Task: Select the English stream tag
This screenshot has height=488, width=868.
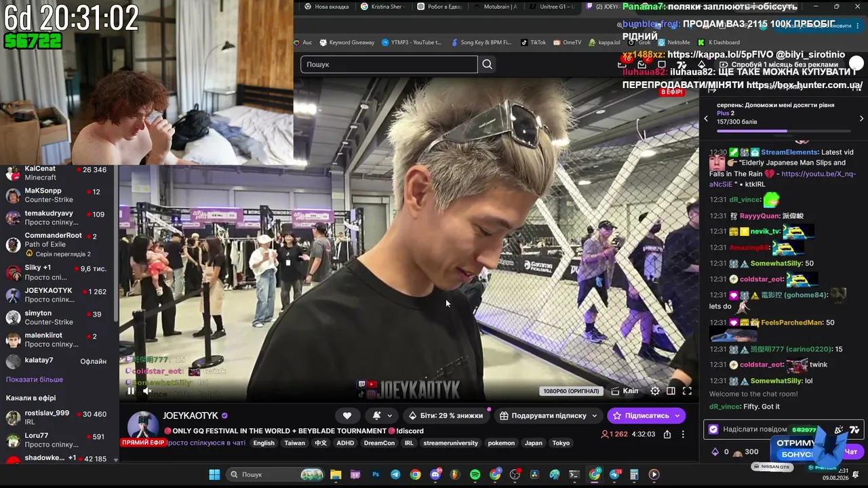Action: click(264, 443)
